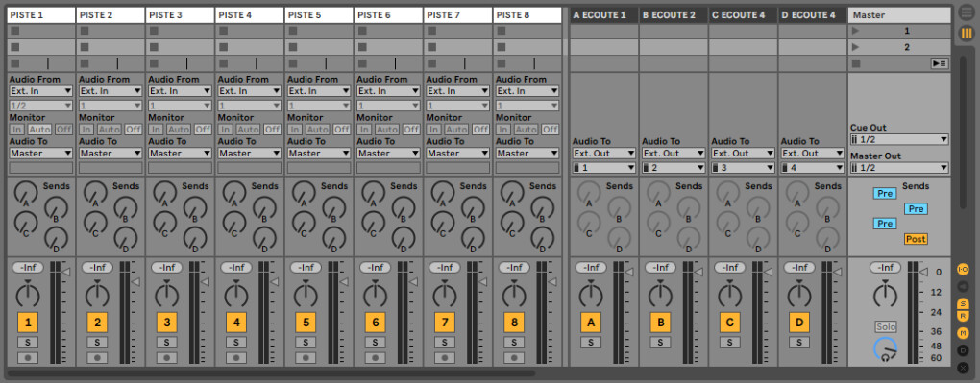This screenshot has width=980, height=383.
Task: Launch Master scene 1
Action: [x=856, y=31]
